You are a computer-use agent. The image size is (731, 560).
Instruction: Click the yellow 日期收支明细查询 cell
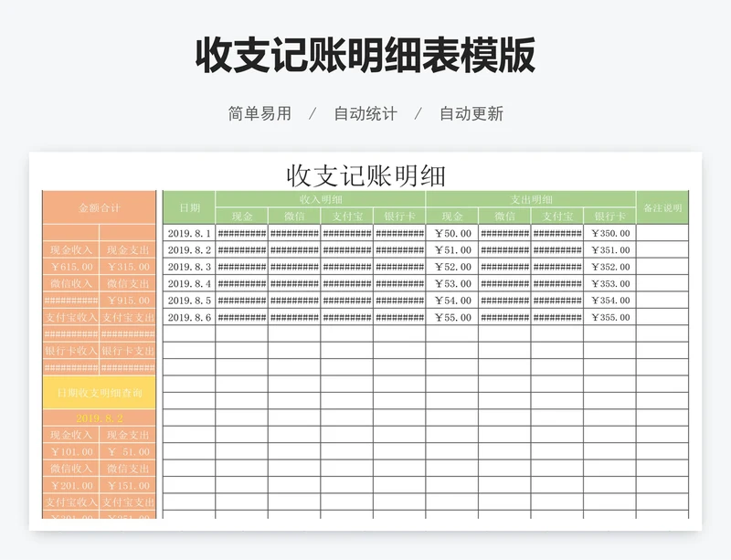(x=99, y=393)
